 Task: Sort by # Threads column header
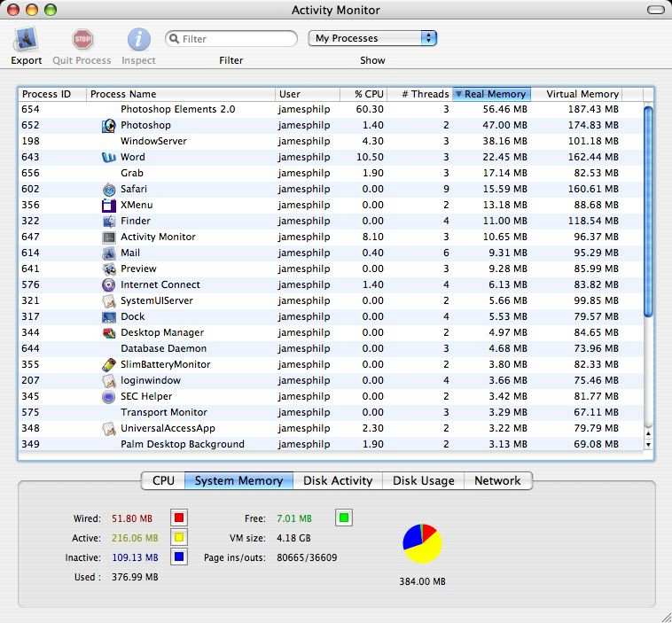click(x=420, y=94)
